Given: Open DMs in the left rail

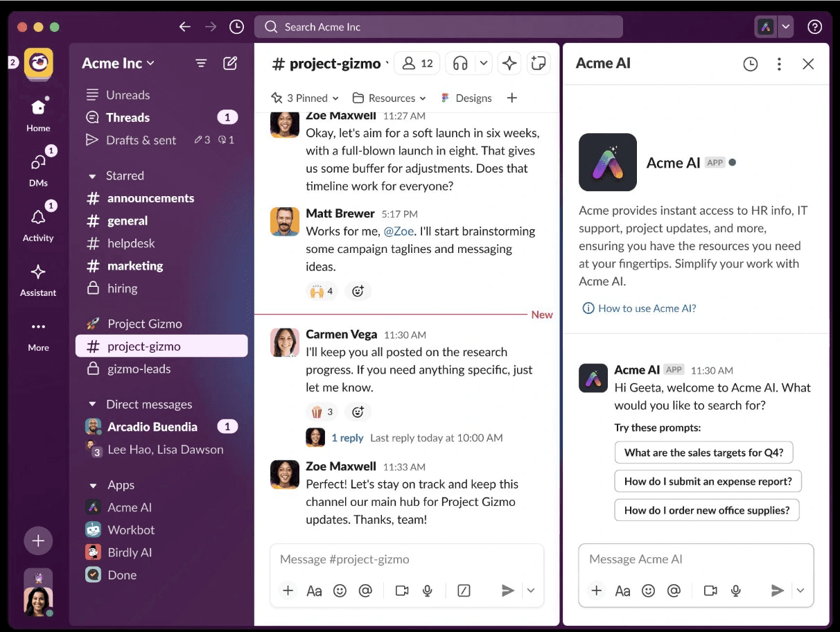Looking at the screenshot, I should point(38,168).
